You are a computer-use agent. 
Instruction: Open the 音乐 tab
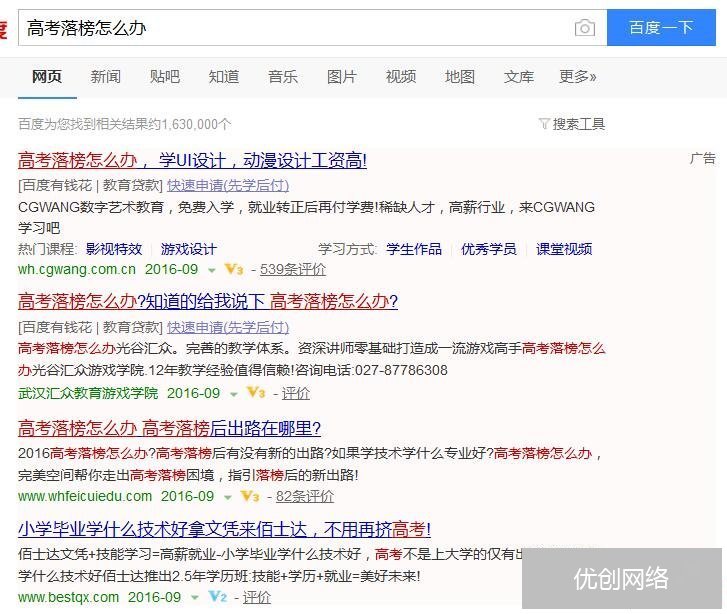(283, 77)
